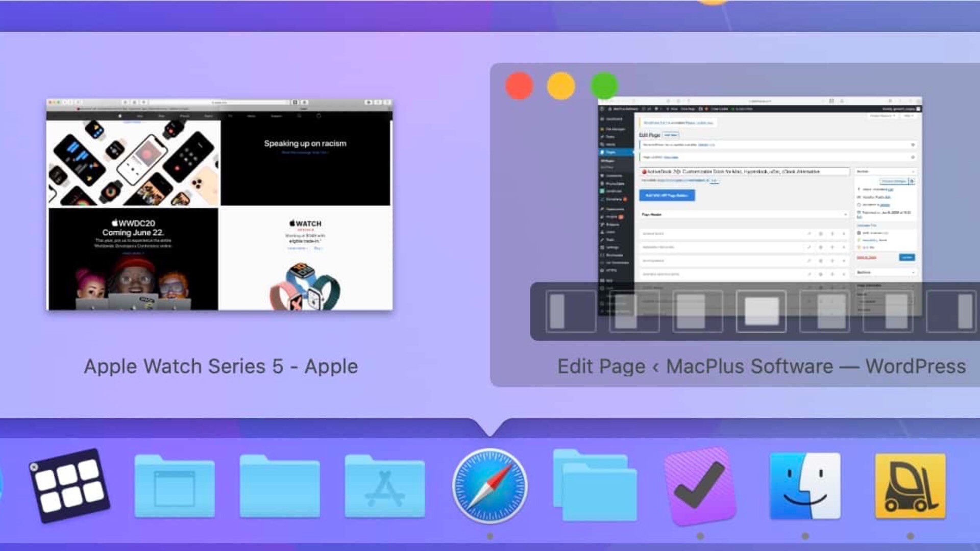Open OmniFocus purple checkmark app

click(x=700, y=486)
